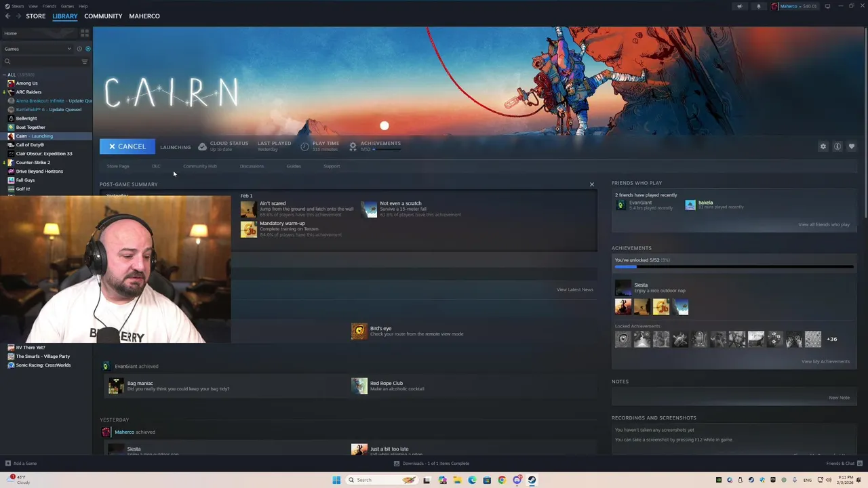Click the Ain't scared achievement icon

248,209
